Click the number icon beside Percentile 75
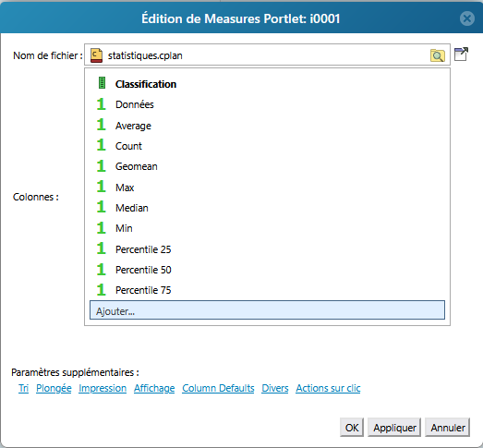 (x=101, y=290)
